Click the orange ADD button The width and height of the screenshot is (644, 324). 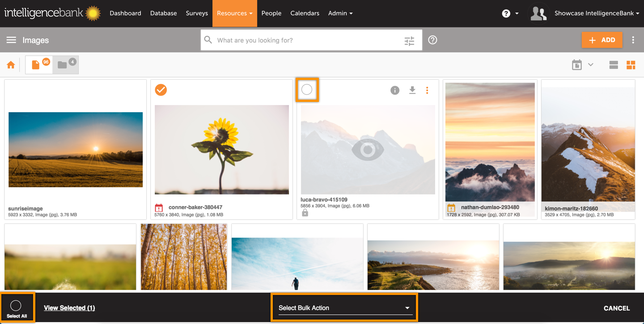[x=602, y=40]
